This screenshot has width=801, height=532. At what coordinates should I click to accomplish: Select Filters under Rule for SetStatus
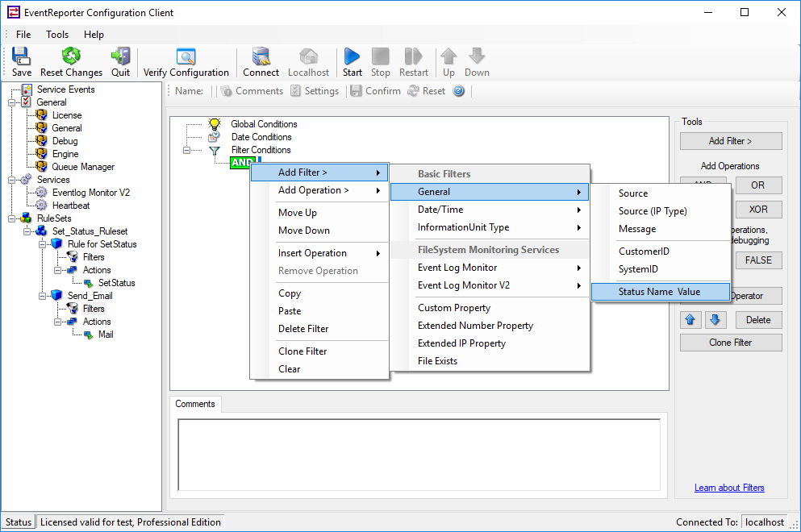[x=94, y=257]
